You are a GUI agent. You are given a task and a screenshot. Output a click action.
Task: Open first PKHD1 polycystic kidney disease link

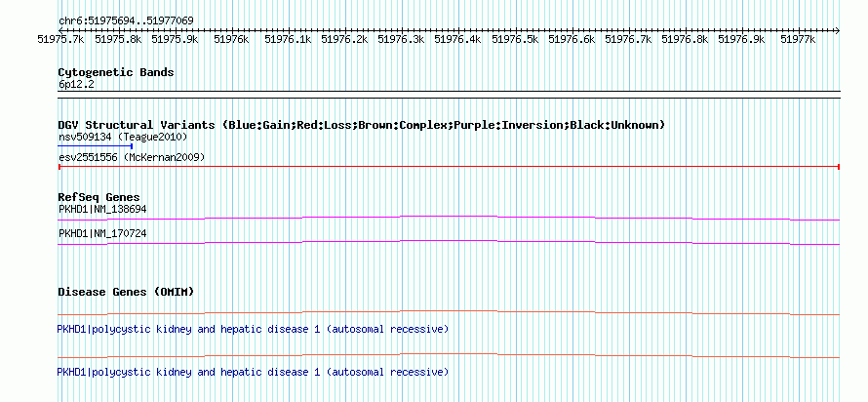coord(253,330)
